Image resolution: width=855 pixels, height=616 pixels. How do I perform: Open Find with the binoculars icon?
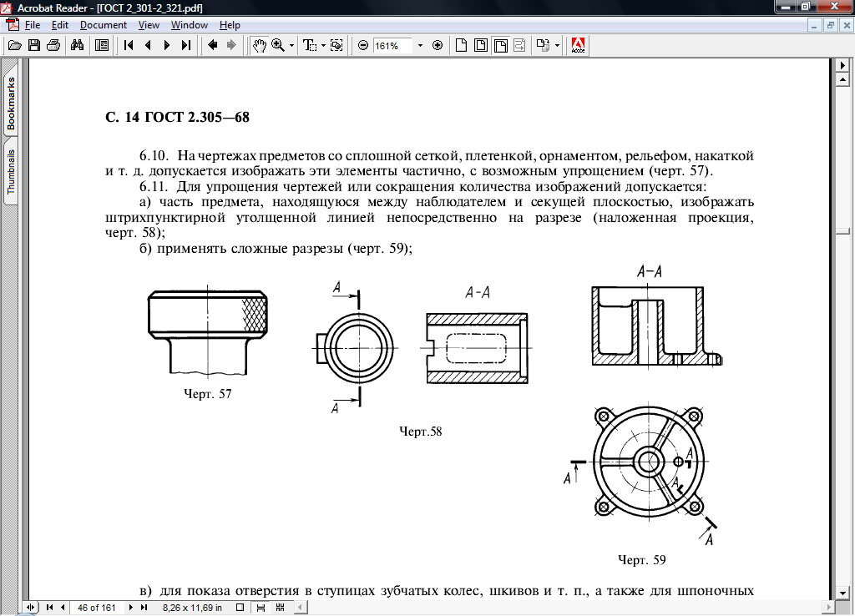click(x=78, y=45)
